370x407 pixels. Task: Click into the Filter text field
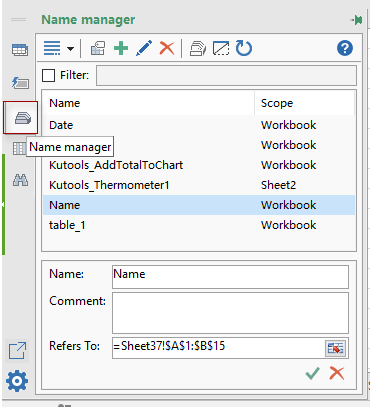coord(226,75)
